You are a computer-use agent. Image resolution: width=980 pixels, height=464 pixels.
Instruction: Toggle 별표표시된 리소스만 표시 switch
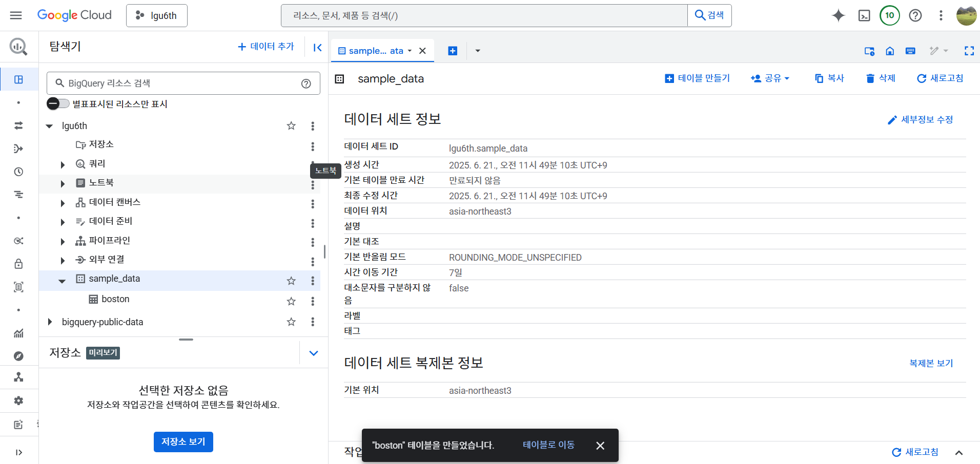(x=58, y=103)
